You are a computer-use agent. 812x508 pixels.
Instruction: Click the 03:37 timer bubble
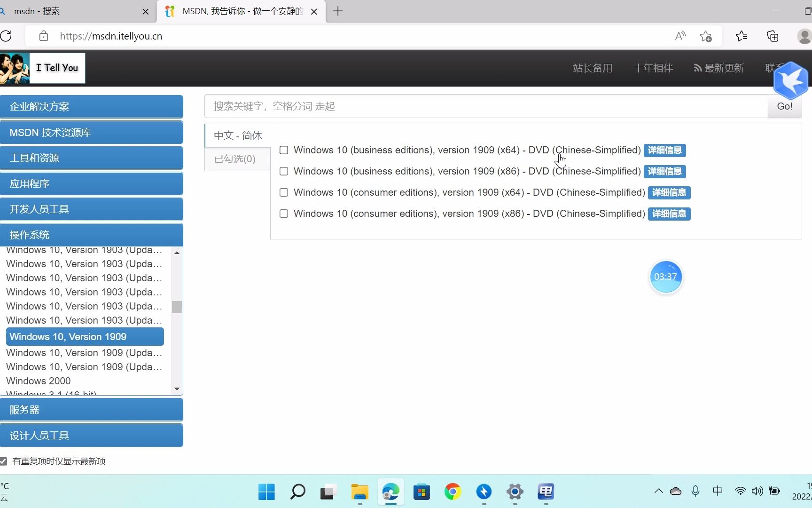click(665, 277)
